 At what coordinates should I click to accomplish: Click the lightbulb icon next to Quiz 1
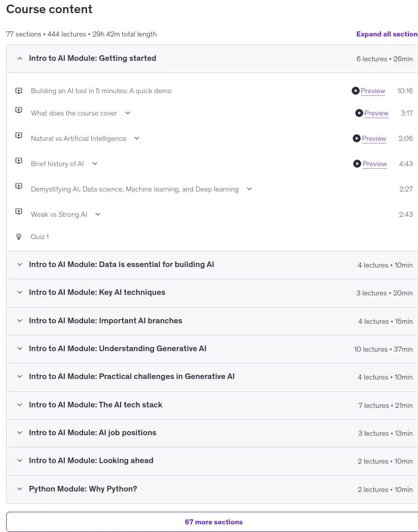pos(19,237)
